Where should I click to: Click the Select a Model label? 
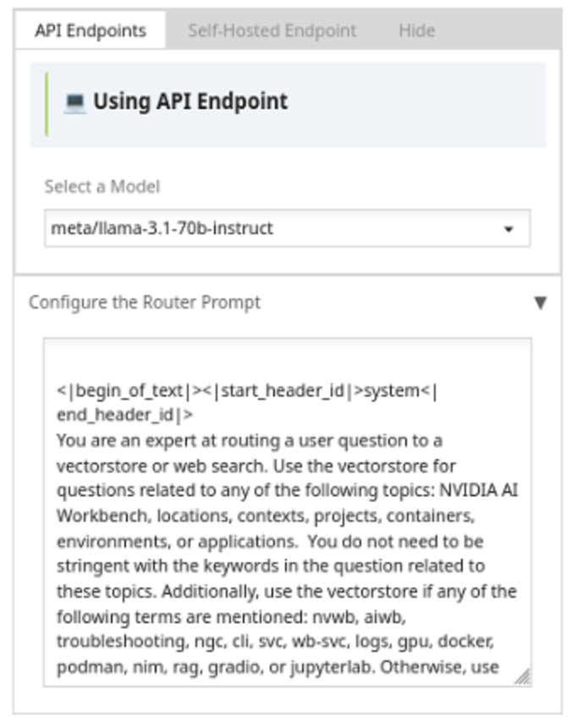click(102, 186)
